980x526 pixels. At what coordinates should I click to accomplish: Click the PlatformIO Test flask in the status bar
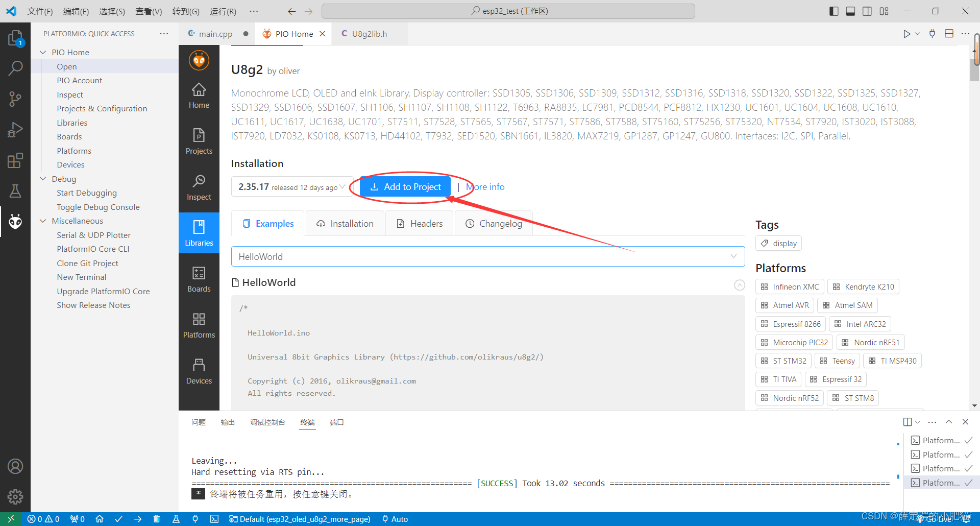click(176, 519)
